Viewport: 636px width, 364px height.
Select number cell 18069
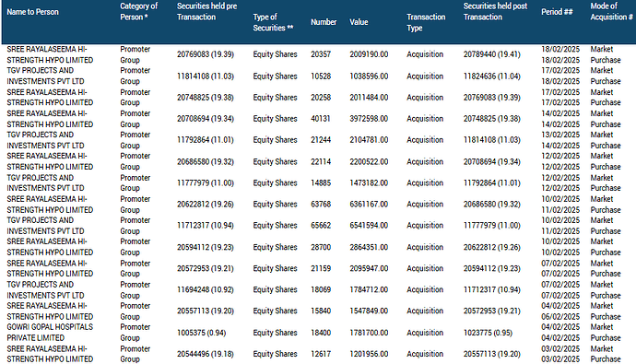tap(321, 289)
